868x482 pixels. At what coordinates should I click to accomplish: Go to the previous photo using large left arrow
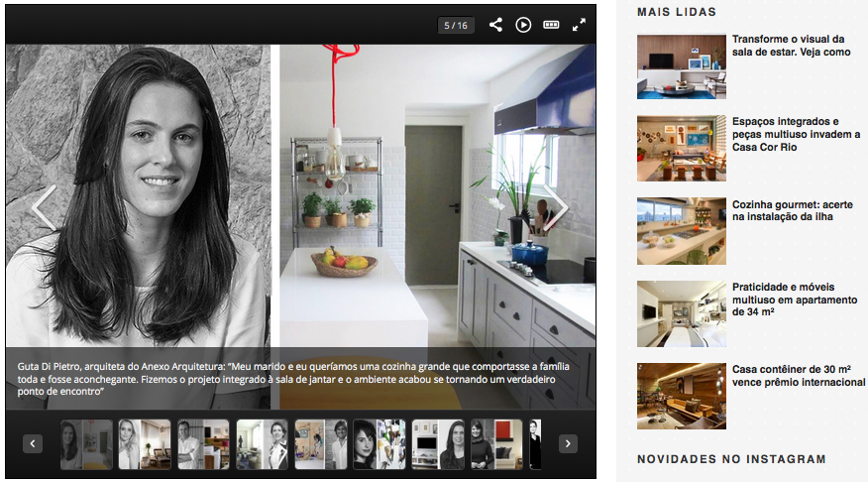click(45, 207)
